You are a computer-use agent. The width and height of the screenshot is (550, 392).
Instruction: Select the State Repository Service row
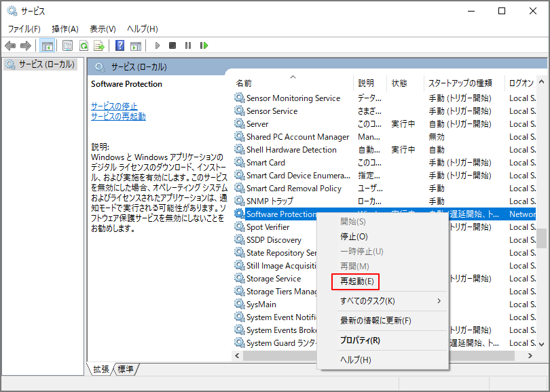[x=275, y=252]
